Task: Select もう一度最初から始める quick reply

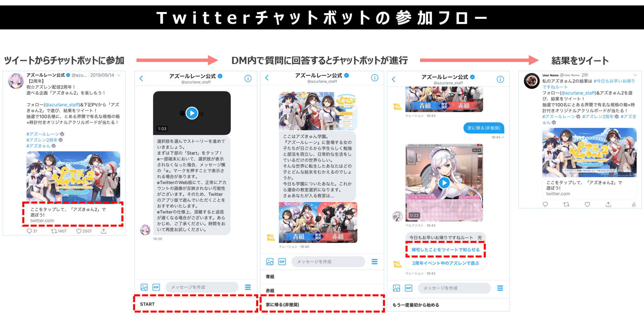Action: (448, 305)
